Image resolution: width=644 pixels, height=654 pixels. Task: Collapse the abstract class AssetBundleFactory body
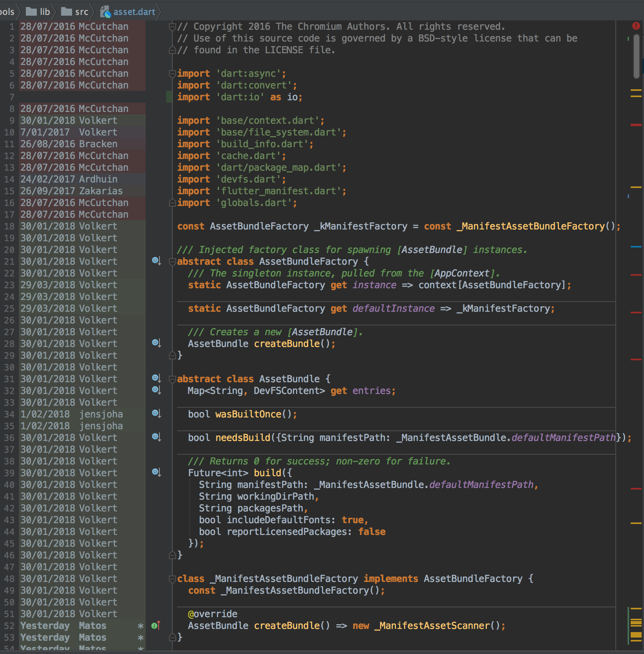[x=172, y=262]
